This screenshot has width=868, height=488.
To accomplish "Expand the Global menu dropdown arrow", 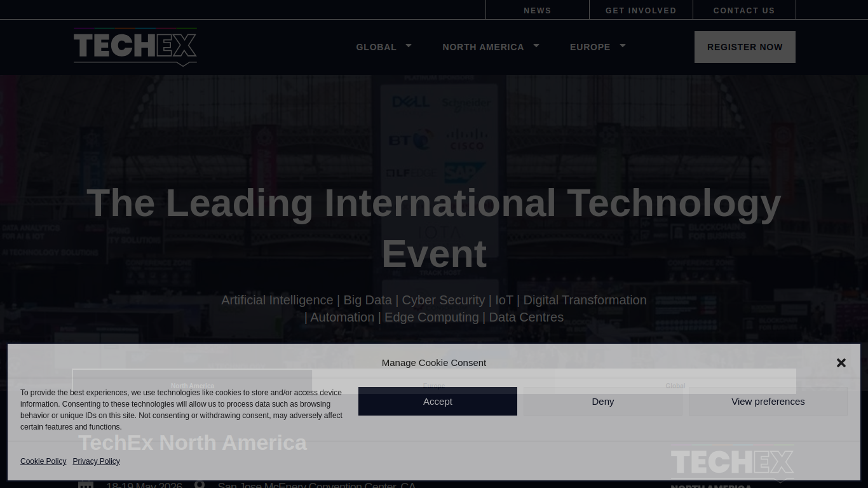I will click(409, 46).
